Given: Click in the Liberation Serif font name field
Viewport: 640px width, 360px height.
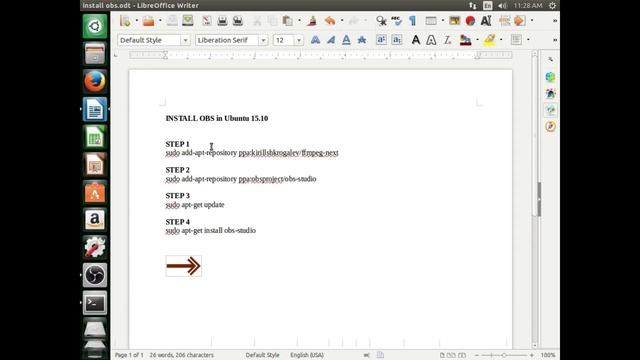Looking at the screenshot, I should point(227,40).
